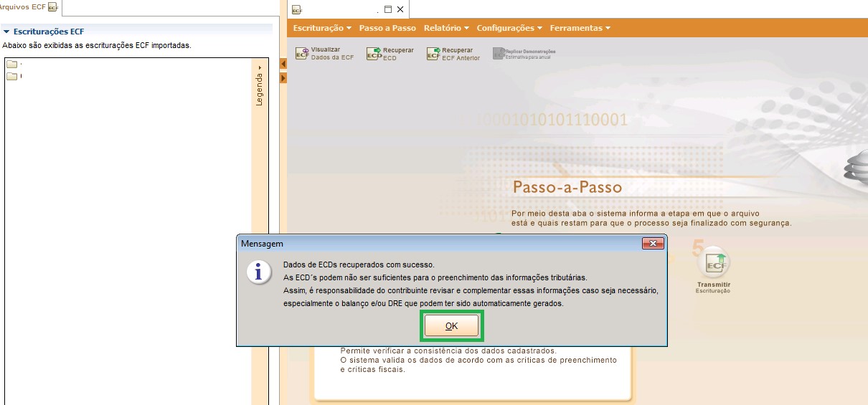Confirm the message by clicking OK
Image resolution: width=868 pixels, height=405 pixels.
coord(451,325)
